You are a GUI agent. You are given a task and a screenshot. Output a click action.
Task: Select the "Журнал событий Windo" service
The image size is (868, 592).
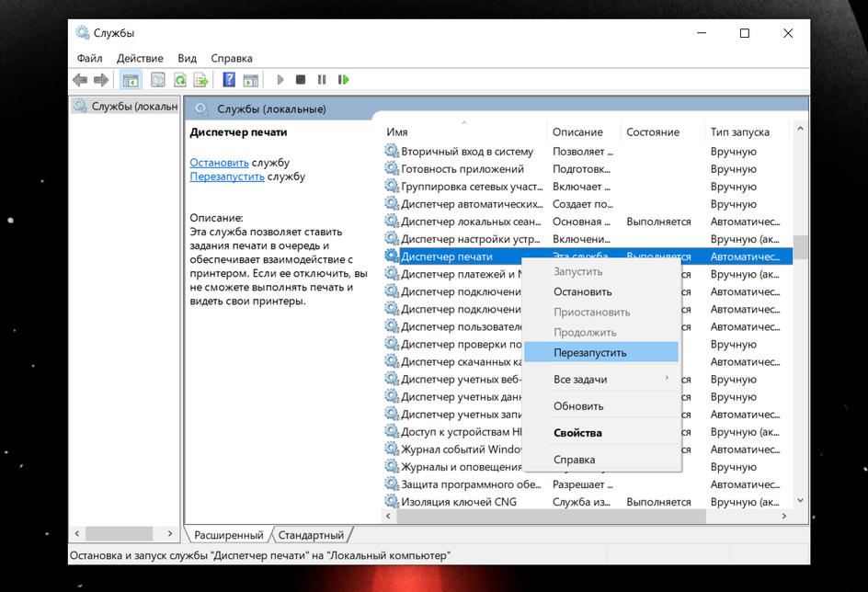pyautogui.click(x=462, y=450)
